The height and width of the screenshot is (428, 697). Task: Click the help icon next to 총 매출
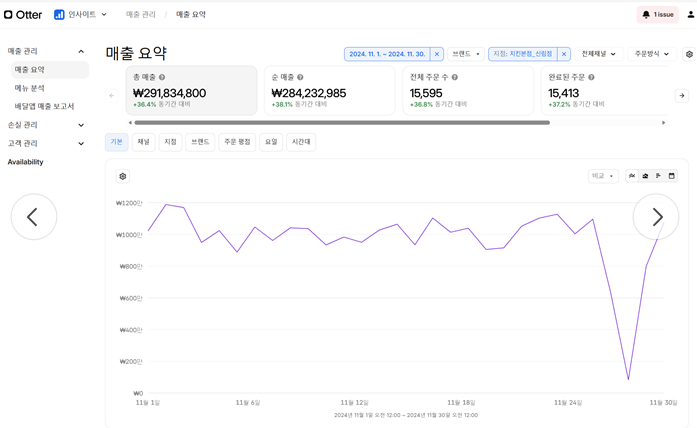coord(162,77)
